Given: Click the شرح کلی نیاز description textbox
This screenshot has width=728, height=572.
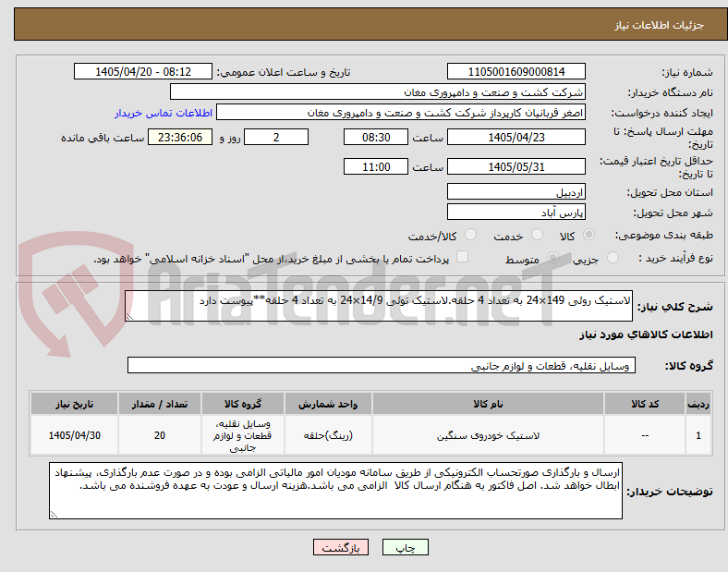Looking at the screenshot, I should point(379,306).
